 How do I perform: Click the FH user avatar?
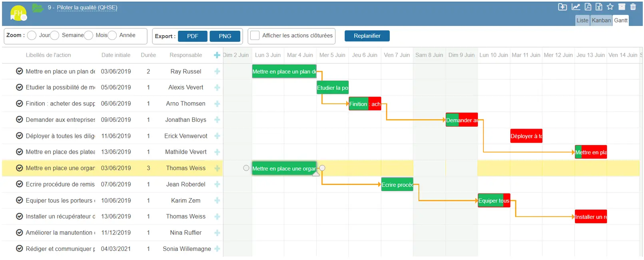tap(18, 13)
